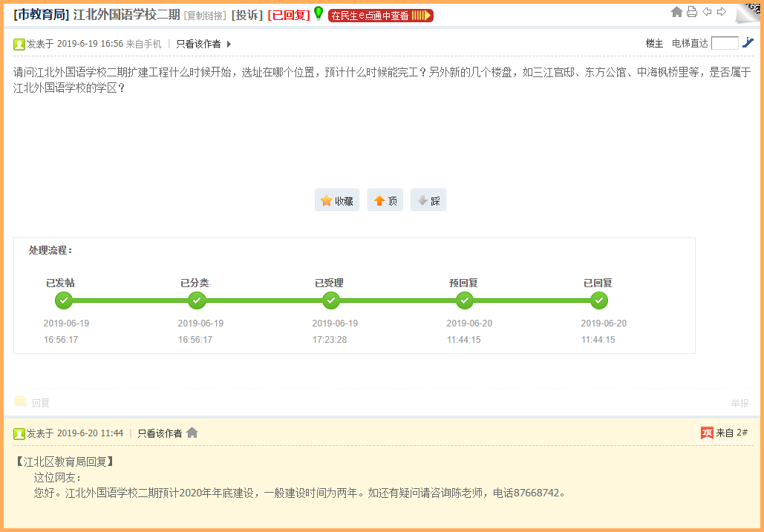
Task: Click the 回复 link under first post
Action: click(41, 403)
